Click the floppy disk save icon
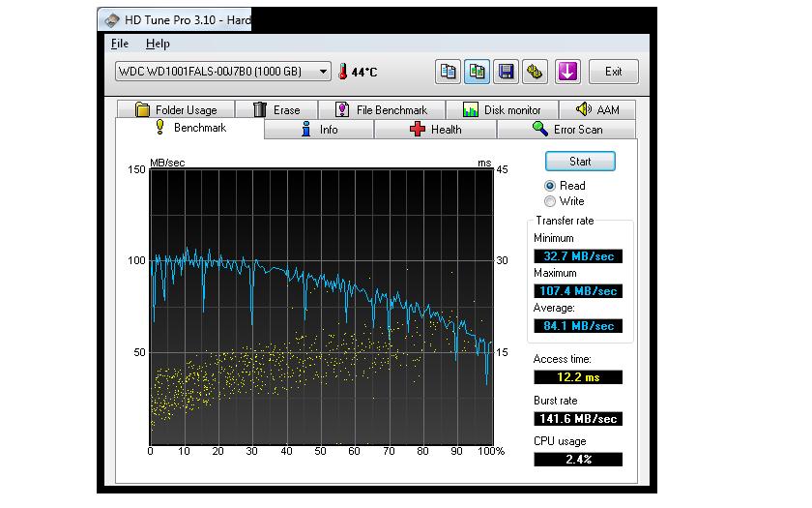The image size is (812, 508). pos(506,72)
